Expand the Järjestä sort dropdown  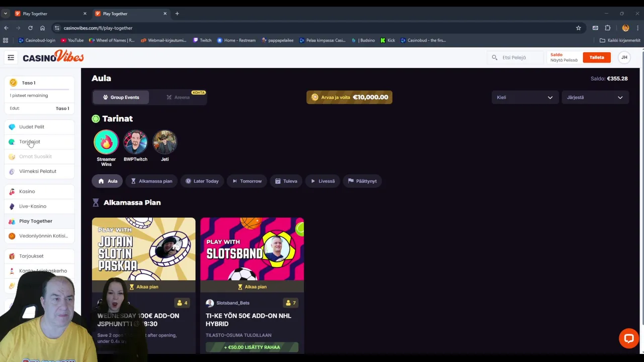[x=595, y=98]
